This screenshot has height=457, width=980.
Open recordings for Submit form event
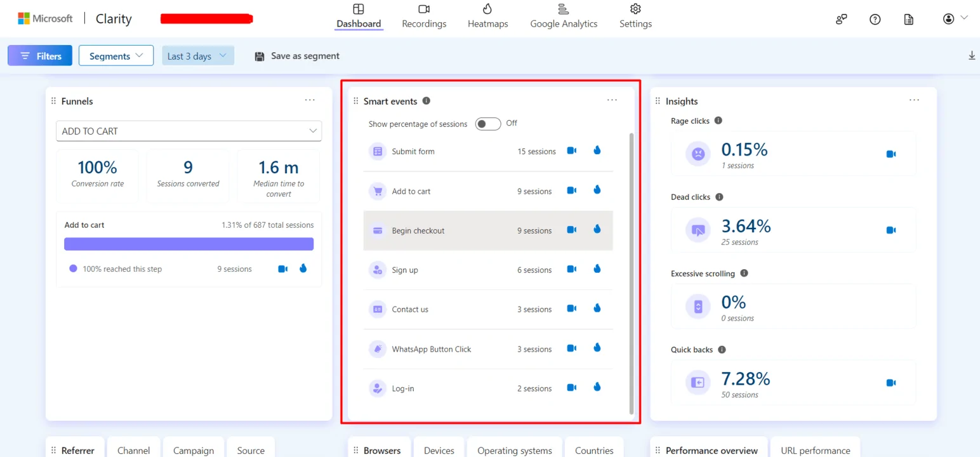point(571,151)
